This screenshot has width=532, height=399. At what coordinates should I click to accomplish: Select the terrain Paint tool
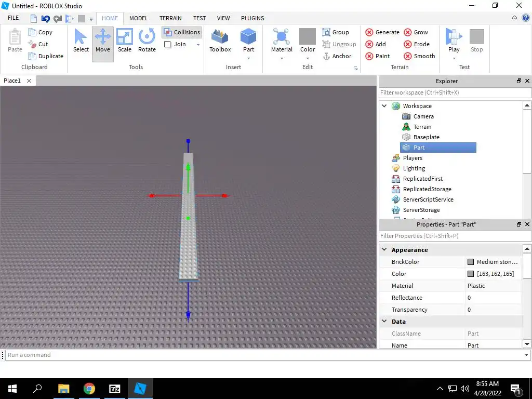(378, 56)
